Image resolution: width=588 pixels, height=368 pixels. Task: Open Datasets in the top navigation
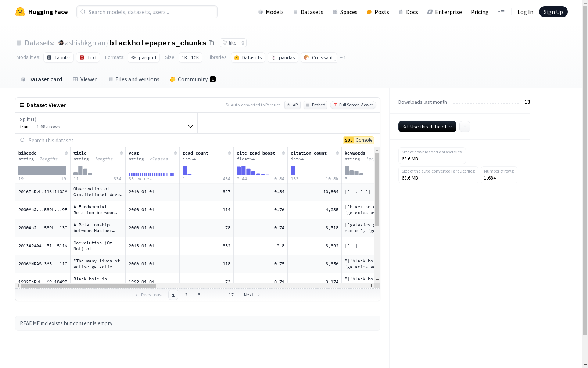coord(308,12)
